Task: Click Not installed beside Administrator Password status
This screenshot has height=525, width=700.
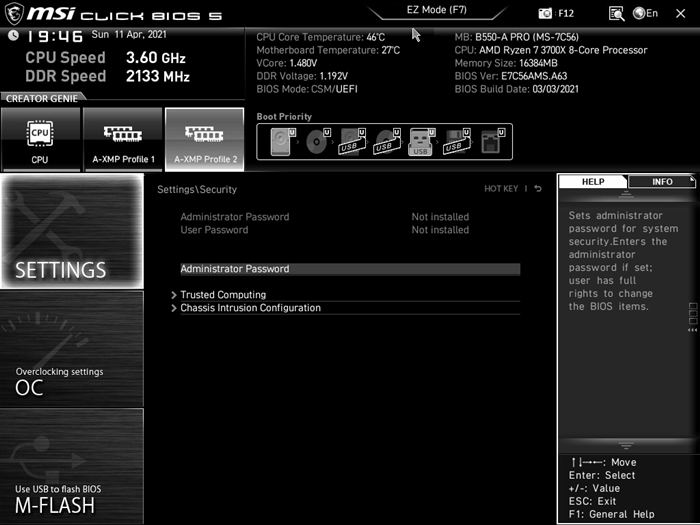Action: [x=440, y=217]
